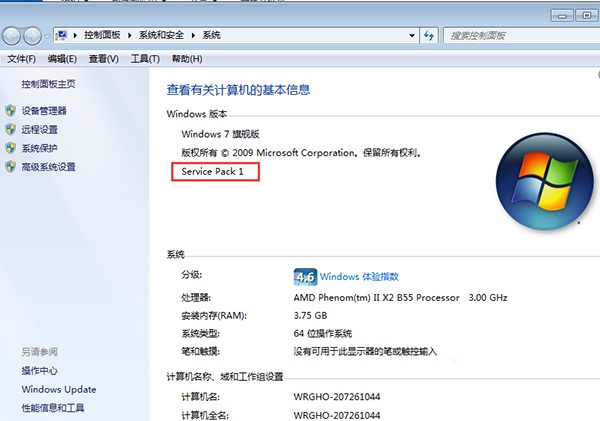Open 设备管理器 from the sidebar
Image resolution: width=600 pixels, height=421 pixels.
click(44, 111)
